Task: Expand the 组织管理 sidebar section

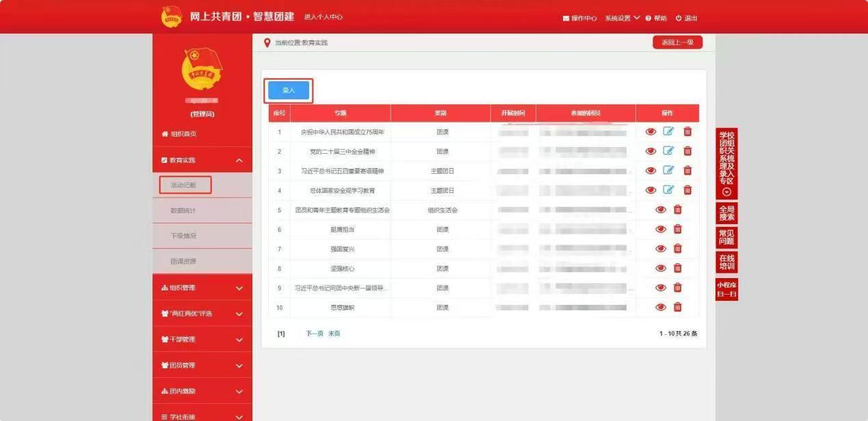Action: (202, 288)
